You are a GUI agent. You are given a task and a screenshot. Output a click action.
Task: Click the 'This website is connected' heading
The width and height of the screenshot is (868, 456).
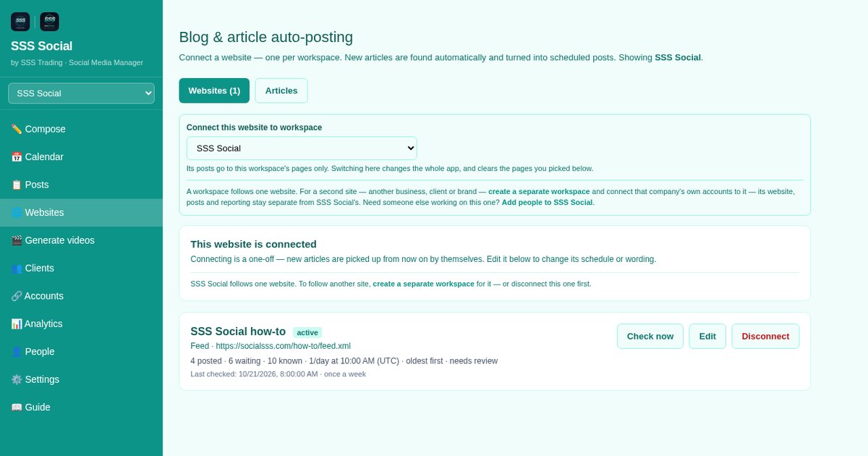[x=253, y=245]
